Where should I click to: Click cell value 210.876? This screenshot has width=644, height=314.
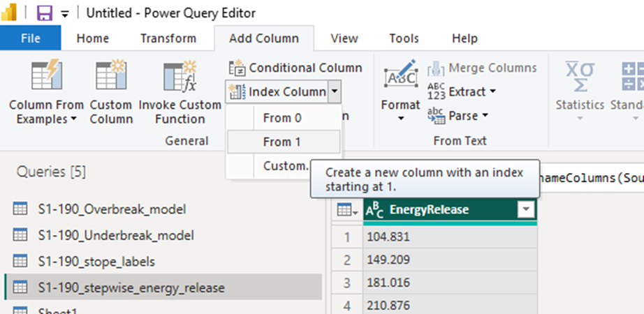450,305
